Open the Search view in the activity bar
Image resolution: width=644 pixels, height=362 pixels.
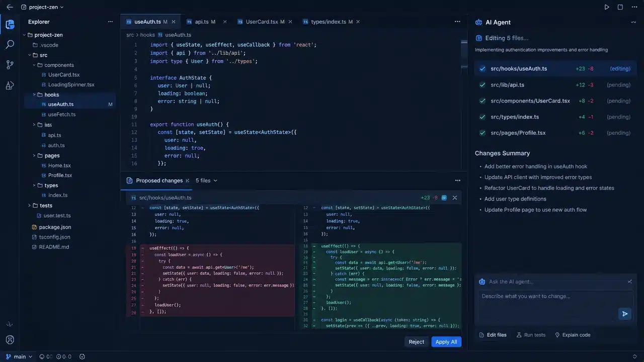[x=10, y=44]
